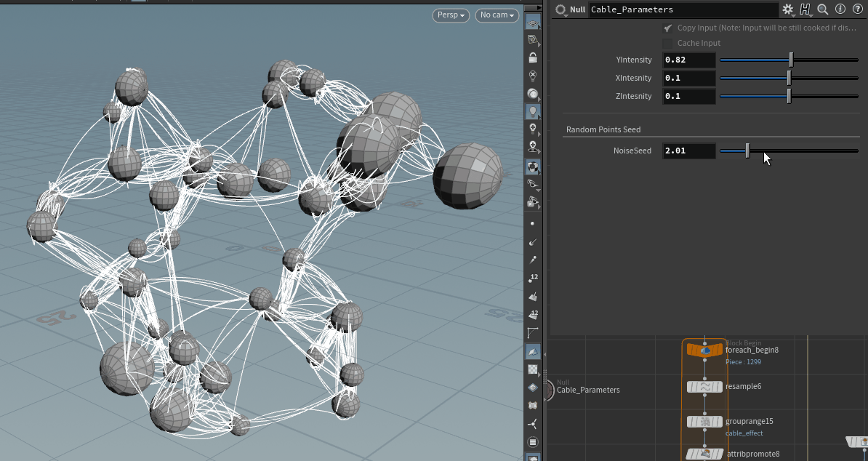Open the Null operator type icon menu
This screenshot has height=461, width=868.
[x=560, y=9]
